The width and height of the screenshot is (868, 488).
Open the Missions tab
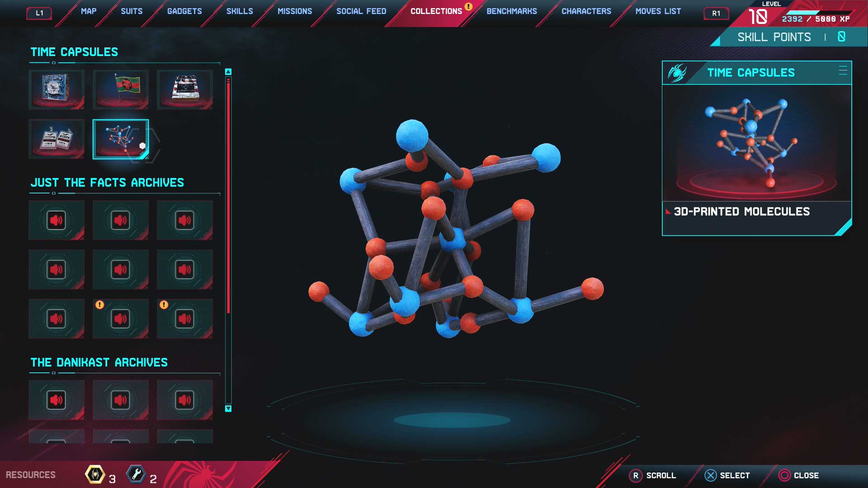point(295,11)
